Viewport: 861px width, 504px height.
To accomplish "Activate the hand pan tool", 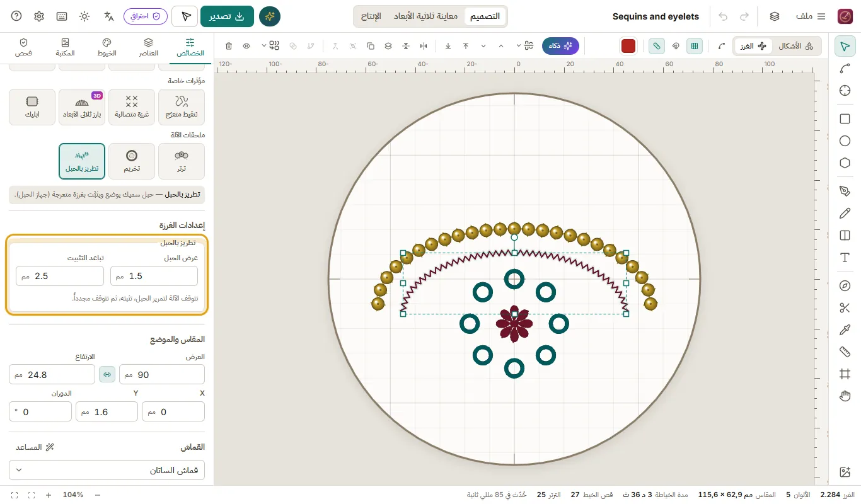I will 845,396.
